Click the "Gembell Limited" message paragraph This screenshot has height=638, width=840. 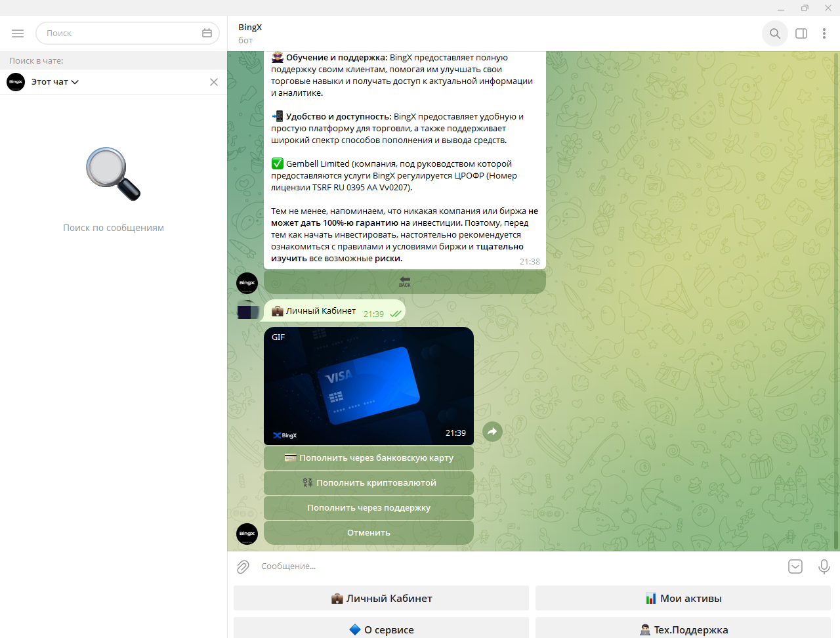click(x=394, y=176)
